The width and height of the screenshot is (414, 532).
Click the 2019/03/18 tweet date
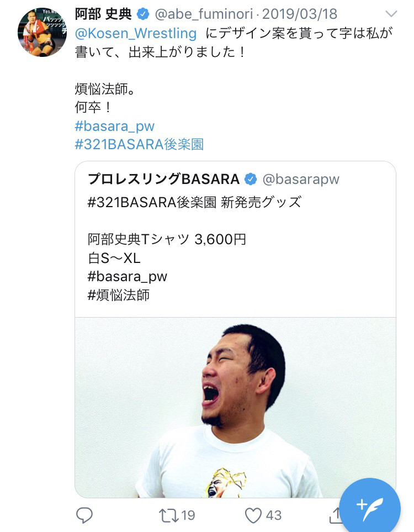tap(299, 14)
